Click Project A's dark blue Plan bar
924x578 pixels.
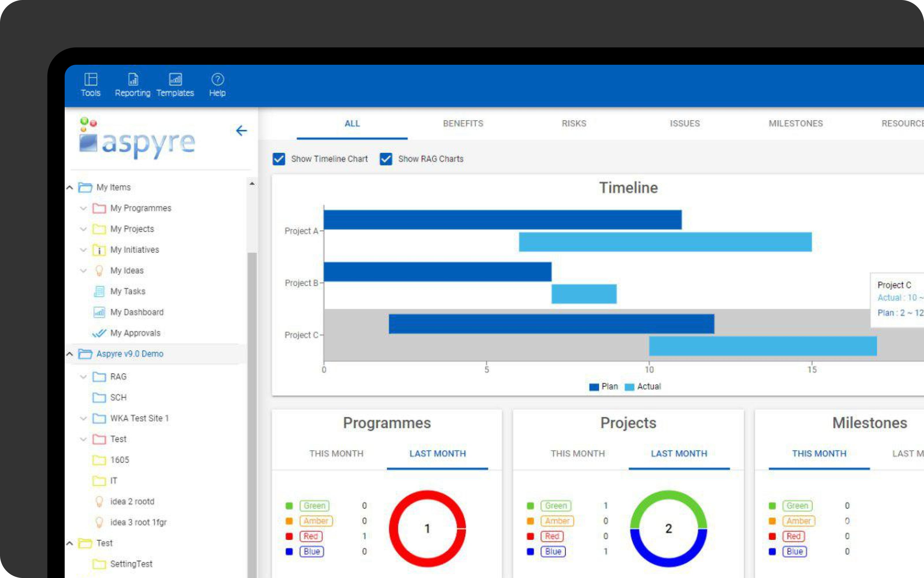click(x=502, y=220)
